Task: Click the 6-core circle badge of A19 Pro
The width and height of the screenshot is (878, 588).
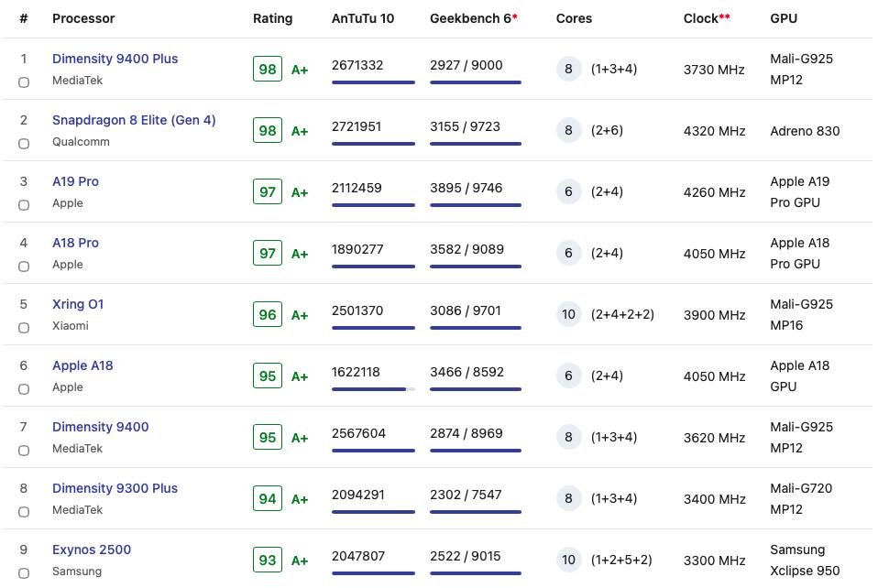Action: tap(568, 192)
